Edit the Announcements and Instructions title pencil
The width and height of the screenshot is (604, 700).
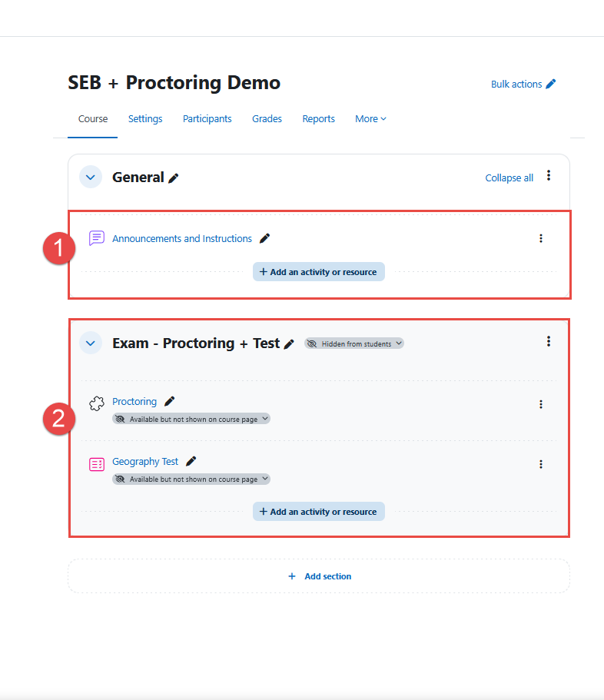pos(264,239)
